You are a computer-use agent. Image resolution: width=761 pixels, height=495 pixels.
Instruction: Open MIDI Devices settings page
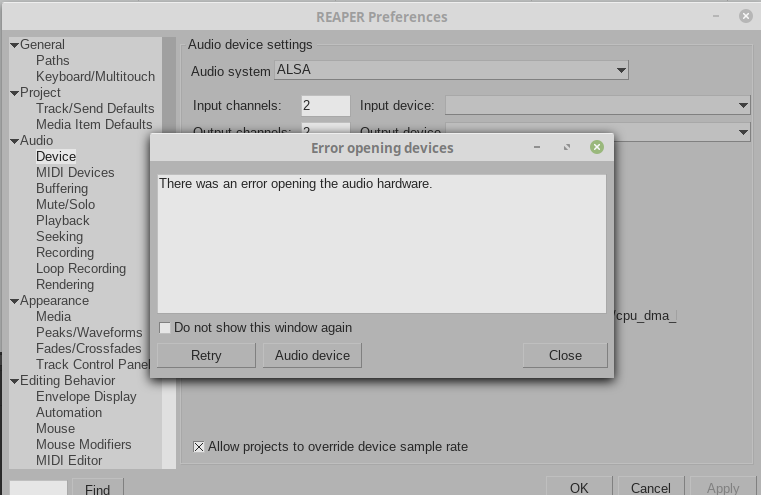click(x=75, y=173)
